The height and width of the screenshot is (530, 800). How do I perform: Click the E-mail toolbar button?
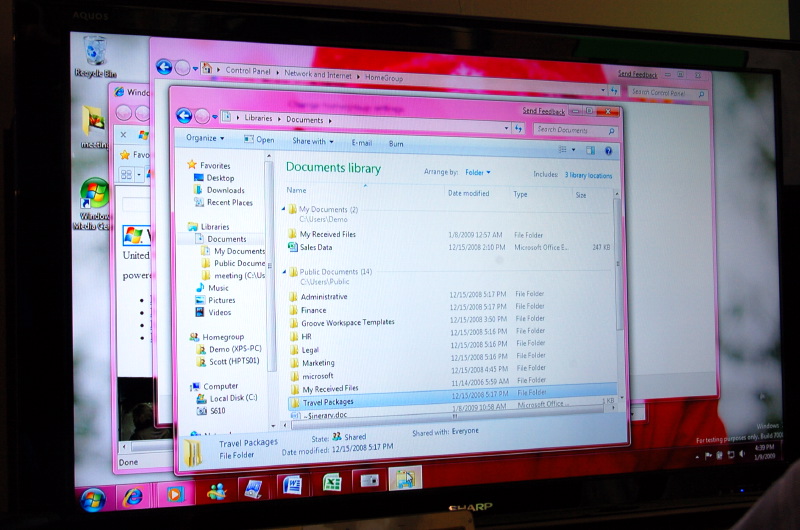[x=361, y=143]
